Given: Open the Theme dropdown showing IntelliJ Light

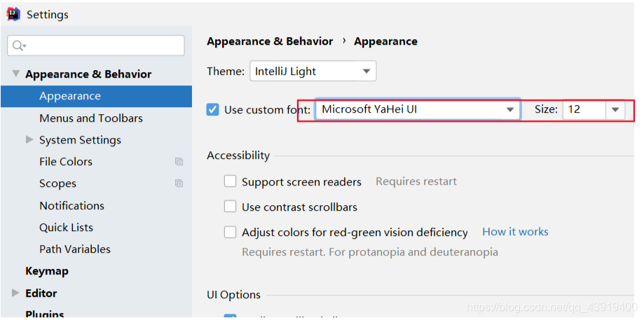Looking at the screenshot, I should click(313, 71).
